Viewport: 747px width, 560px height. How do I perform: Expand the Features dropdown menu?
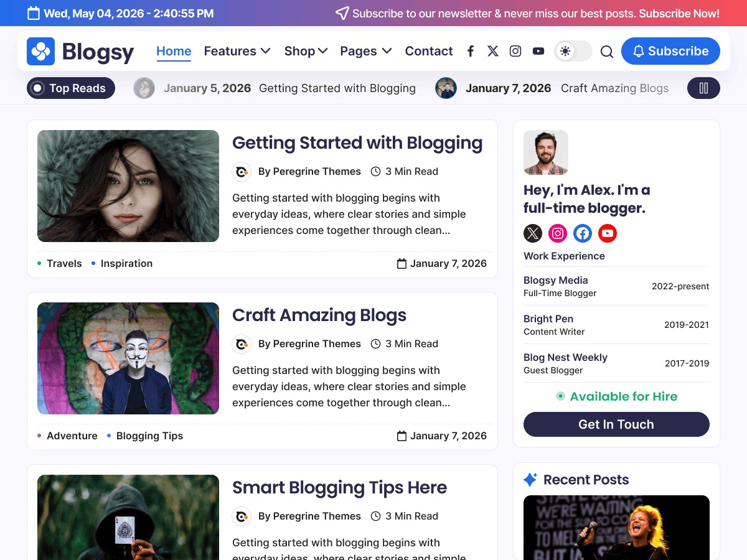click(237, 51)
